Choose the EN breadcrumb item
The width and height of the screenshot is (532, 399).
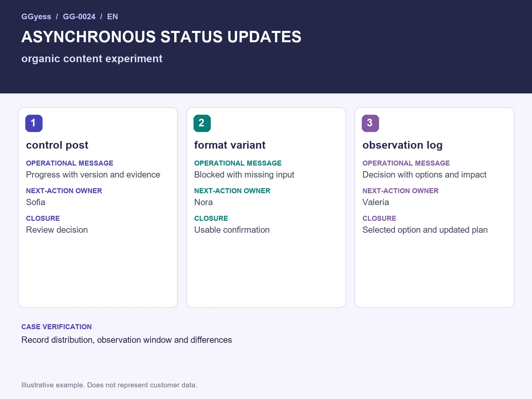112,17
